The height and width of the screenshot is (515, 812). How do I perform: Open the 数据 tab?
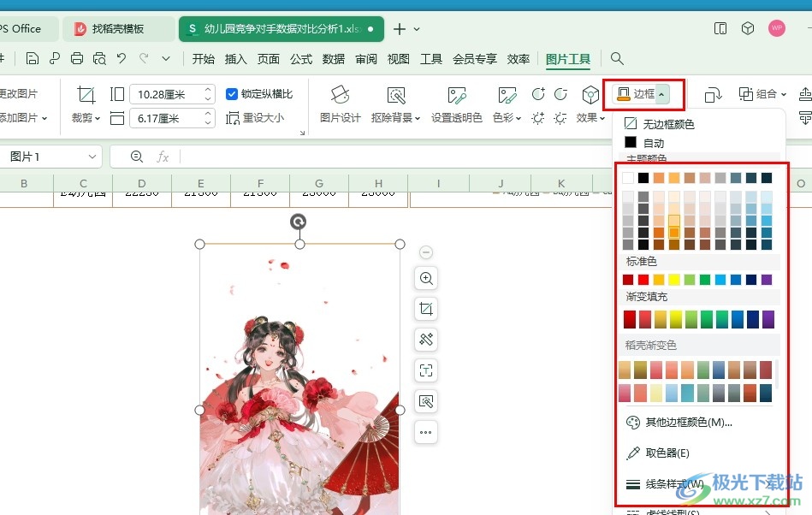coord(334,59)
